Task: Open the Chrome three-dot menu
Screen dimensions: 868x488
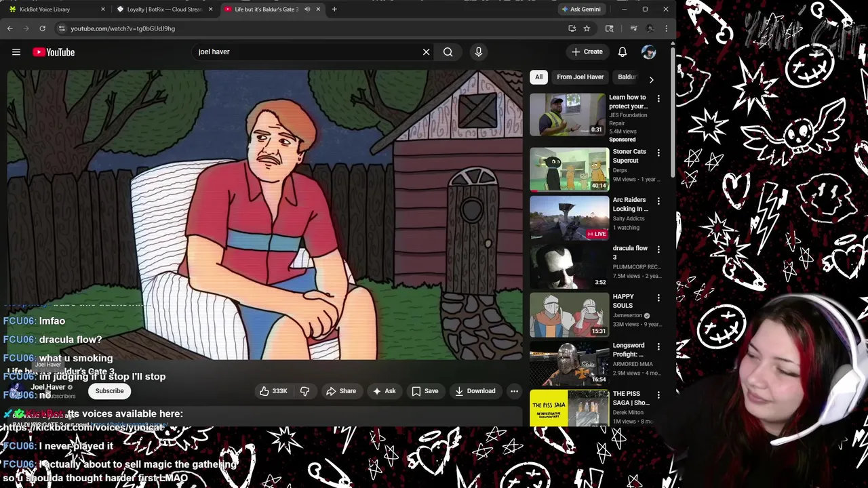Action: click(x=666, y=28)
